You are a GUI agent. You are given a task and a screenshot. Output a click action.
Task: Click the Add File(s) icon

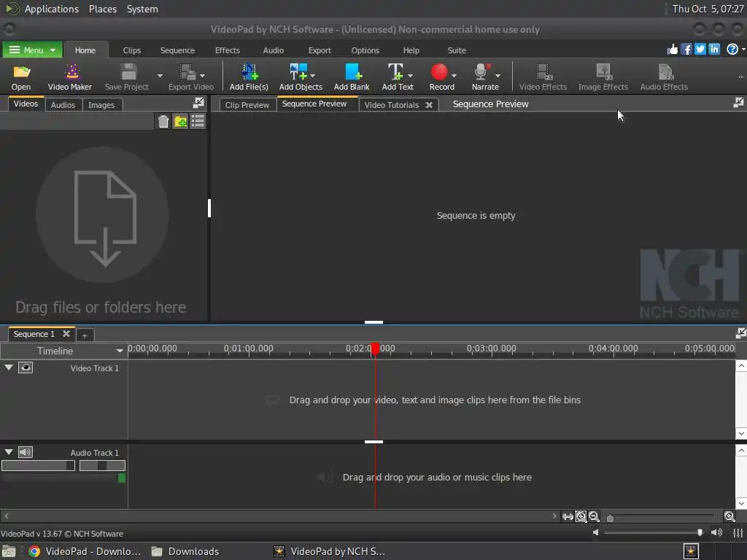[x=249, y=72]
